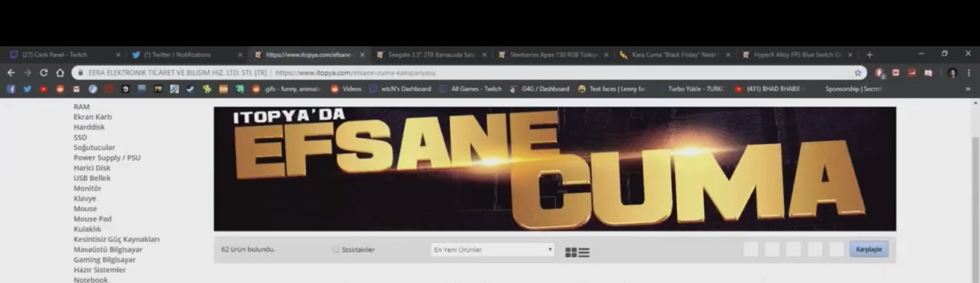Open the PB bookmark icon
Image resolution: width=980 pixels, height=283 pixels.
click(x=158, y=89)
